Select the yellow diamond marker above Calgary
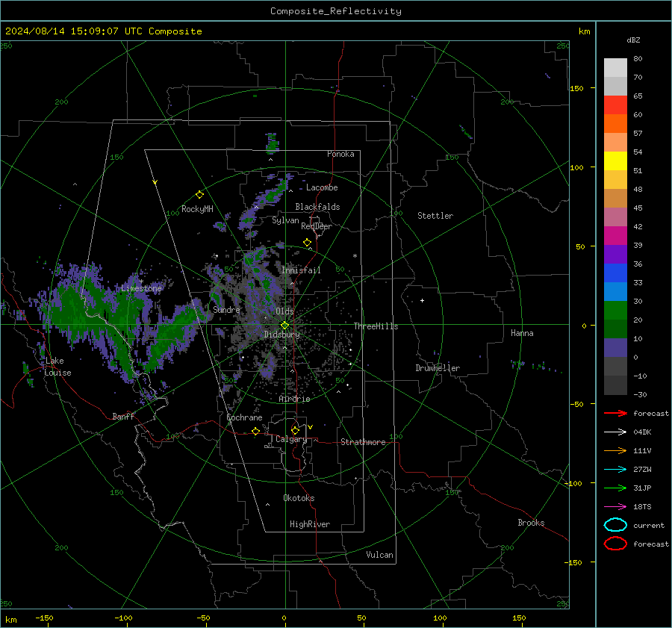 [x=295, y=430]
